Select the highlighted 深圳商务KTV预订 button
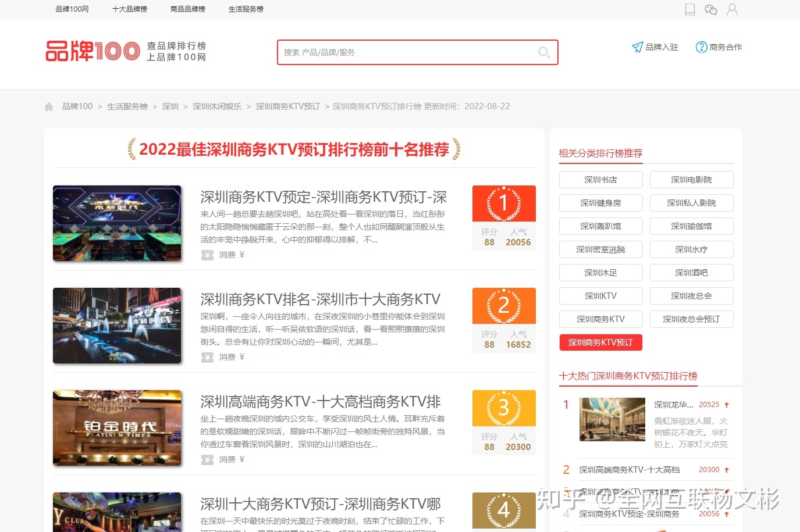 pos(600,342)
